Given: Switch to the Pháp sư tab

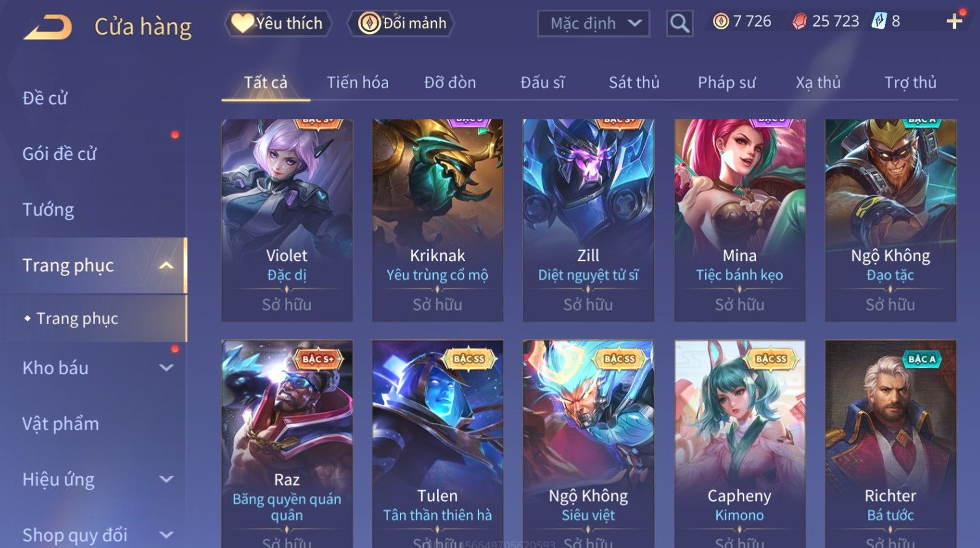Looking at the screenshot, I should [727, 83].
